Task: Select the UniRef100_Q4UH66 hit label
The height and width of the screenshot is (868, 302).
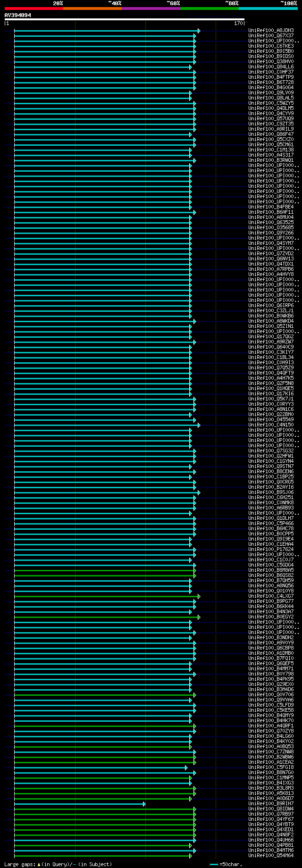Action: [271, 840]
